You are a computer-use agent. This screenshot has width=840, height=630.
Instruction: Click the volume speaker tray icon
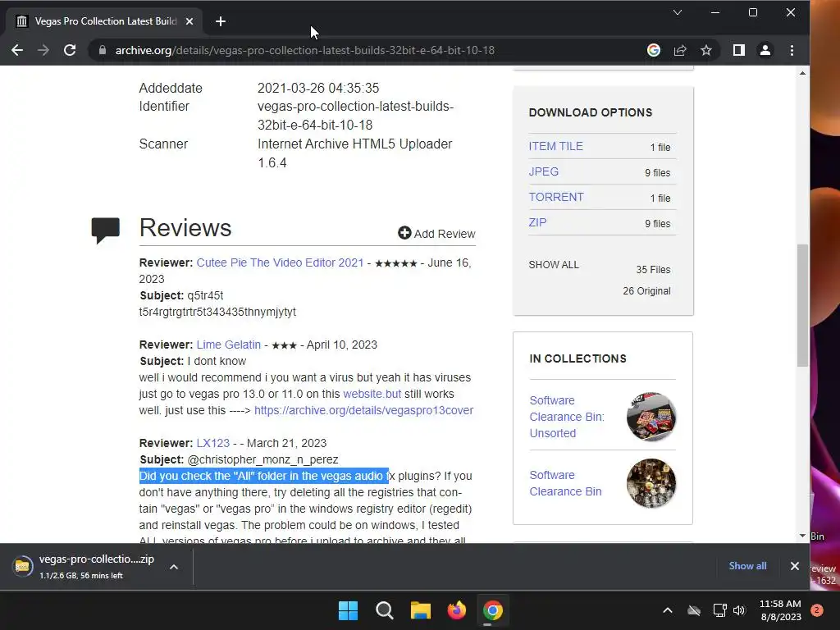[x=739, y=610]
